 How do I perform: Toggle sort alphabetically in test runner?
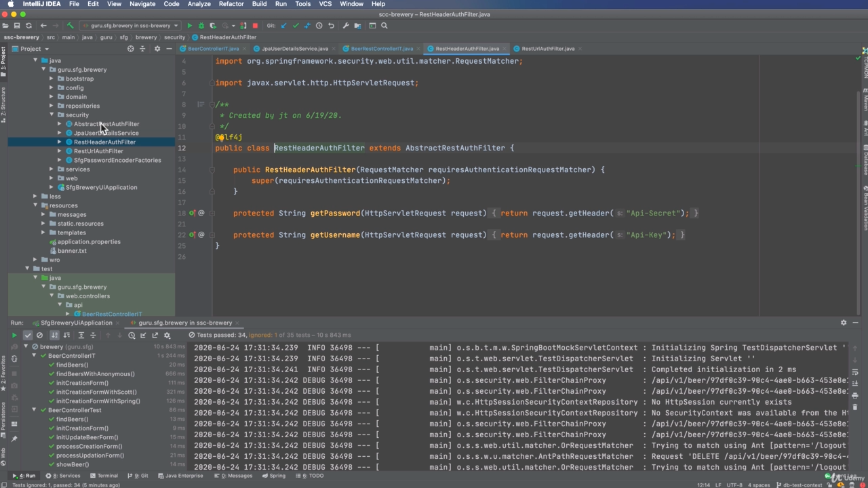pyautogui.click(x=54, y=335)
